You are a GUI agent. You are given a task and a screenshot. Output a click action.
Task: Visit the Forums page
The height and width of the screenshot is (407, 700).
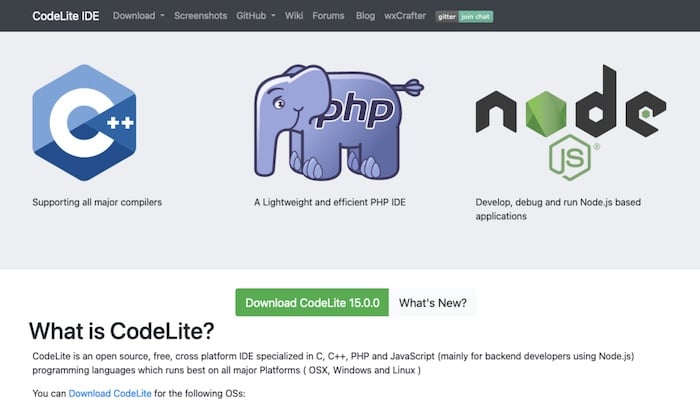pos(328,16)
